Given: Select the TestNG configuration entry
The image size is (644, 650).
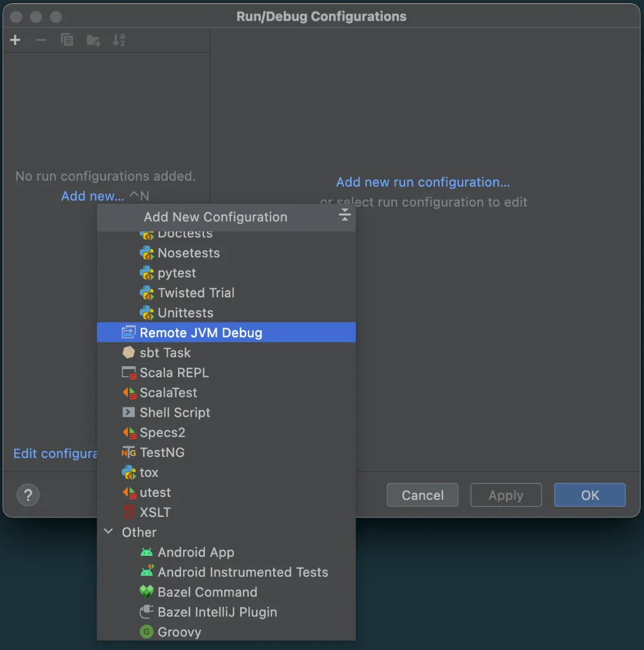Looking at the screenshot, I should point(162,453).
